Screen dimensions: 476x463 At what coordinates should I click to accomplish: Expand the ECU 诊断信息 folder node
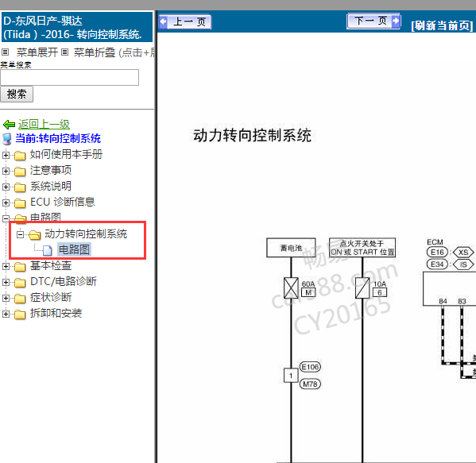(x=6, y=203)
